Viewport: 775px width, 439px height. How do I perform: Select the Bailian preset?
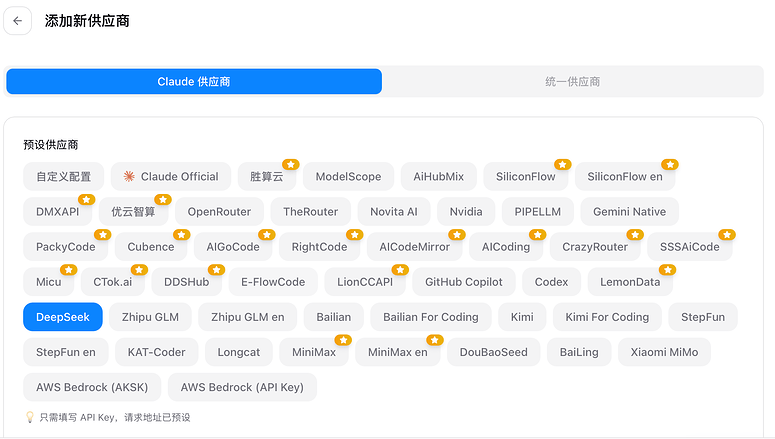pyautogui.click(x=334, y=317)
